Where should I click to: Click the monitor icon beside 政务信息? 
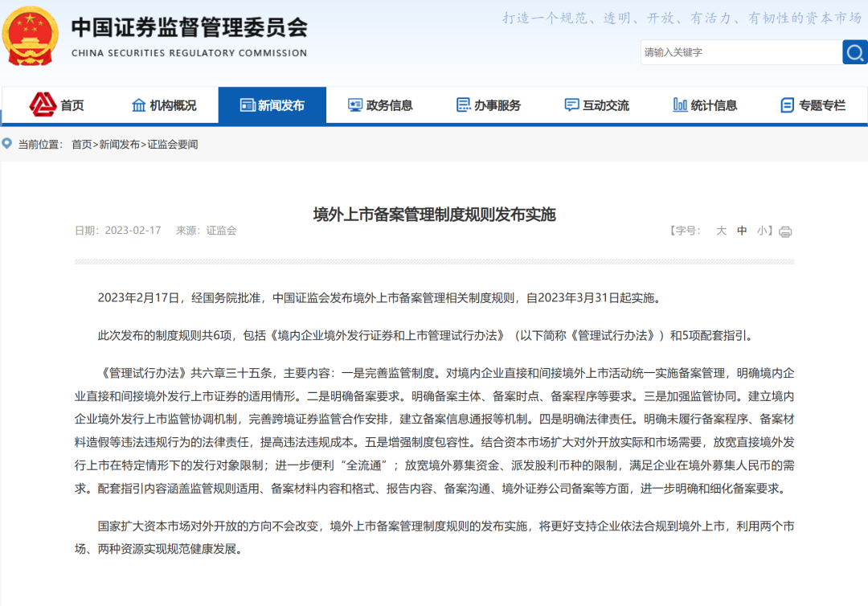pyautogui.click(x=355, y=105)
